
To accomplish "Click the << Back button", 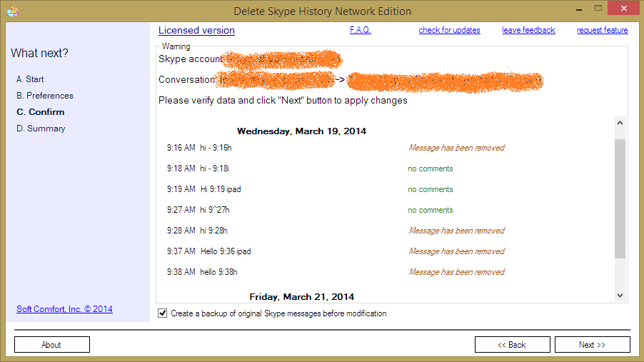I will coord(512,345).
